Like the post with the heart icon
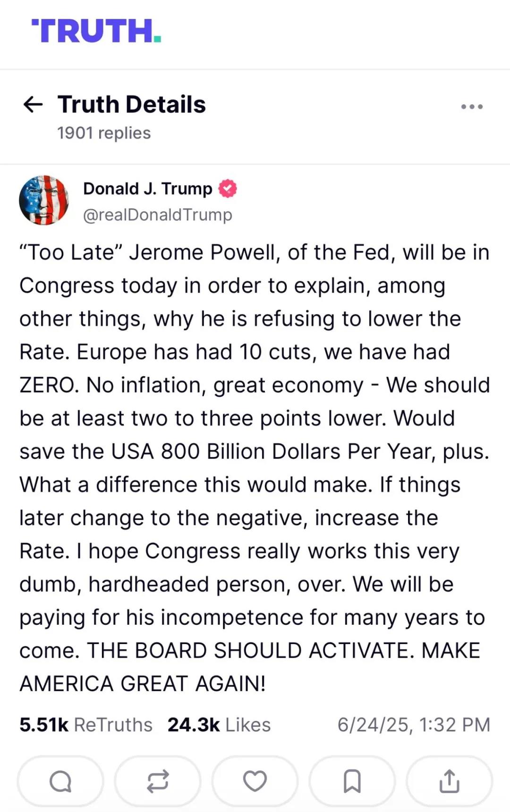This screenshot has width=510, height=812. (255, 781)
